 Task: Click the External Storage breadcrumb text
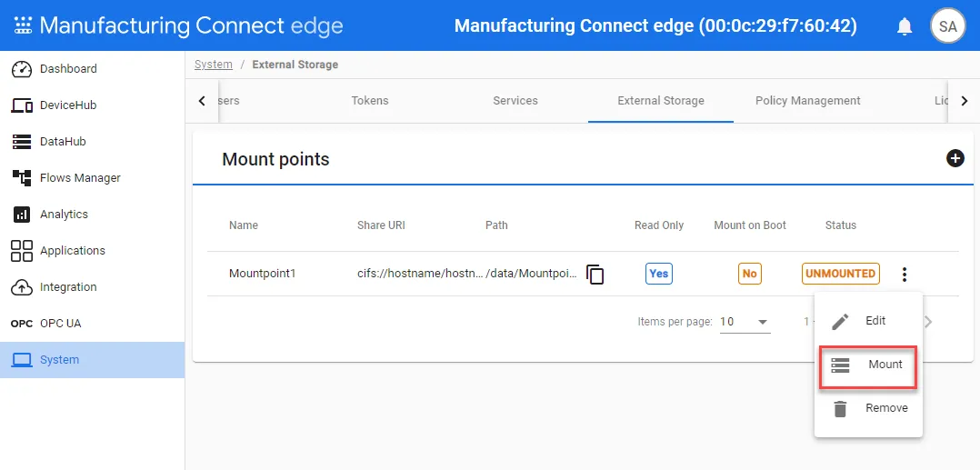coord(295,65)
